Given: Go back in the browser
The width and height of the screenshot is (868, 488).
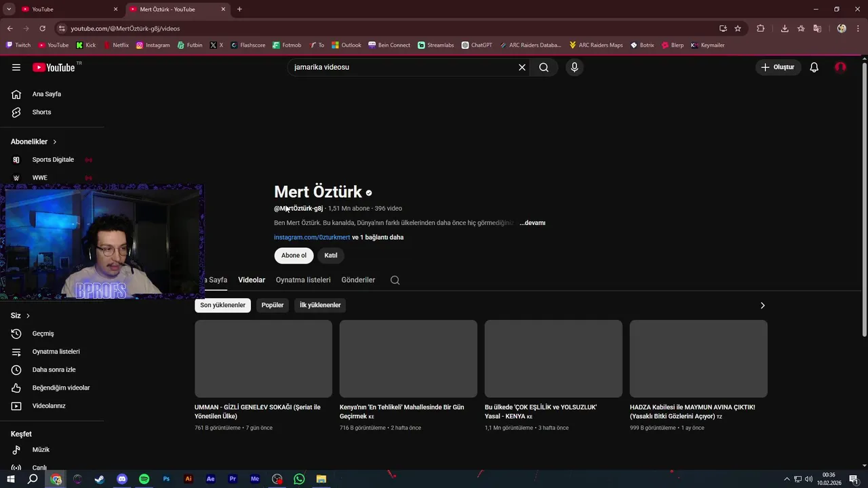Looking at the screenshot, I should pos(9,28).
